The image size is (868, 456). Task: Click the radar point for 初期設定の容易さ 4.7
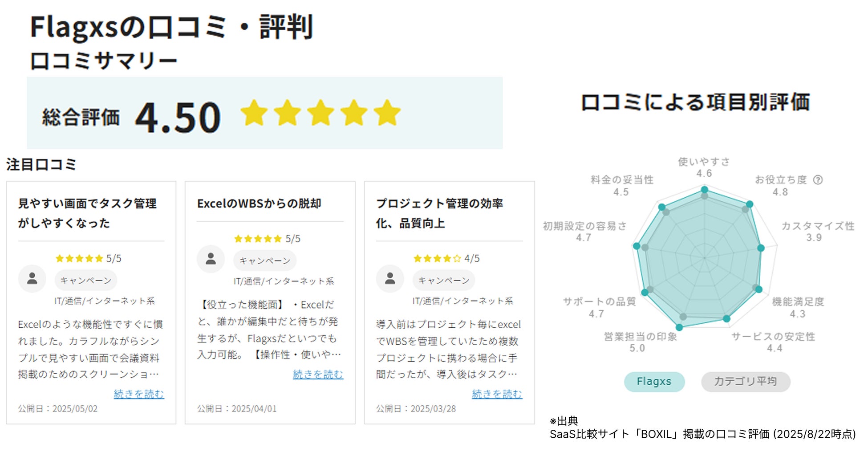pyautogui.click(x=637, y=246)
